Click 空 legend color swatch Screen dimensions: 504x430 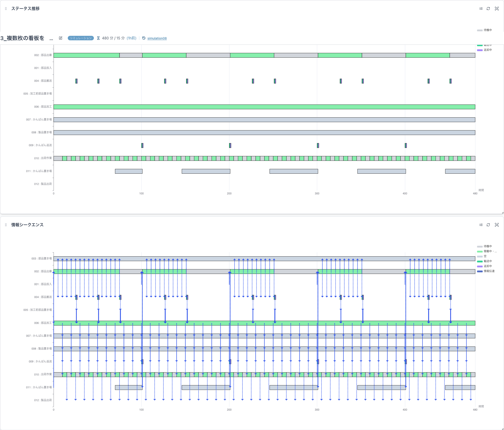point(480,257)
